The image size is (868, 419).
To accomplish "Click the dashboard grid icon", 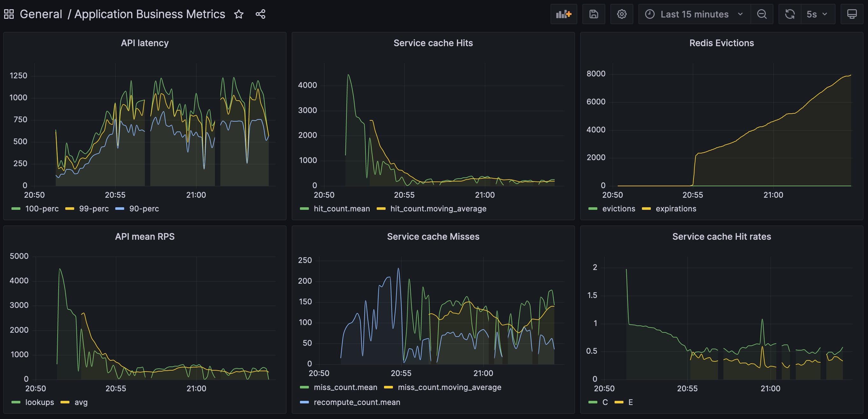I will (9, 14).
